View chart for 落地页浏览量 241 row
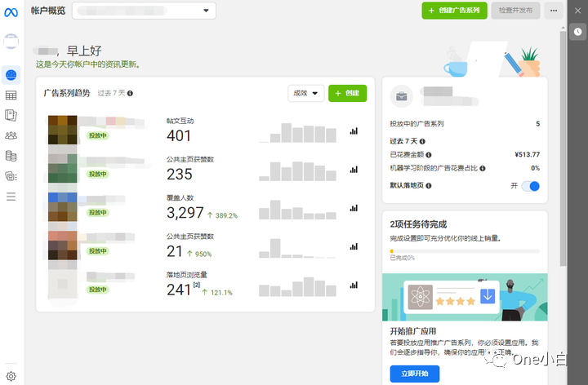Image resolution: width=588 pixels, height=385 pixels. 354,285
